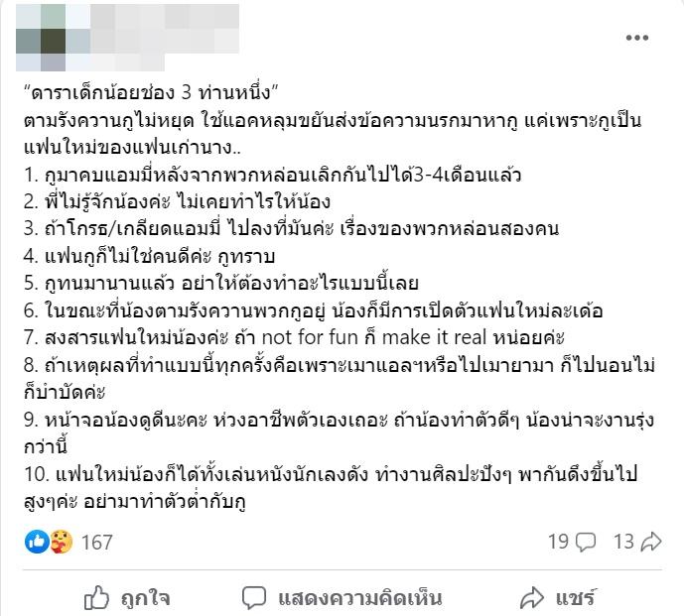Click the Care hugging-heart reaction emoji
The height and width of the screenshot is (616, 684).
[x=60, y=542]
